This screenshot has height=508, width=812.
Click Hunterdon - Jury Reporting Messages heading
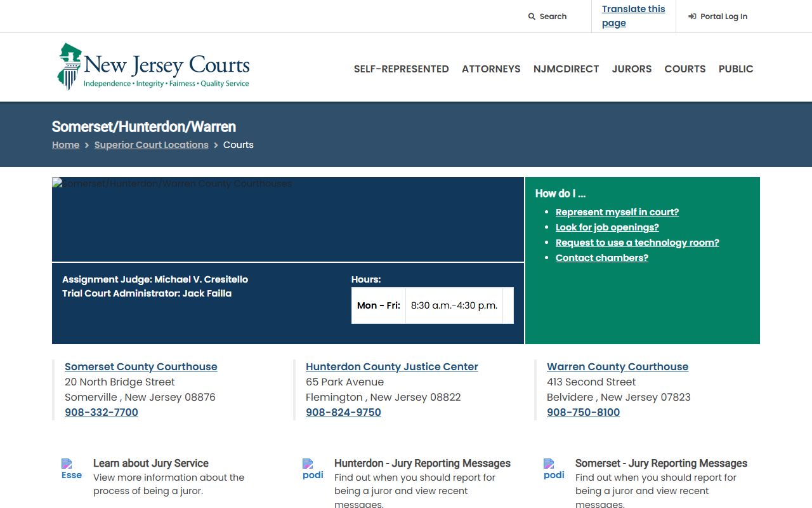tap(422, 464)
